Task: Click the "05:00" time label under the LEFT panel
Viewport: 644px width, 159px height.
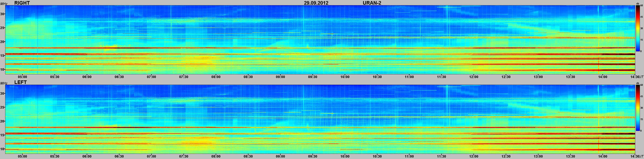Action: pos(23,156)
